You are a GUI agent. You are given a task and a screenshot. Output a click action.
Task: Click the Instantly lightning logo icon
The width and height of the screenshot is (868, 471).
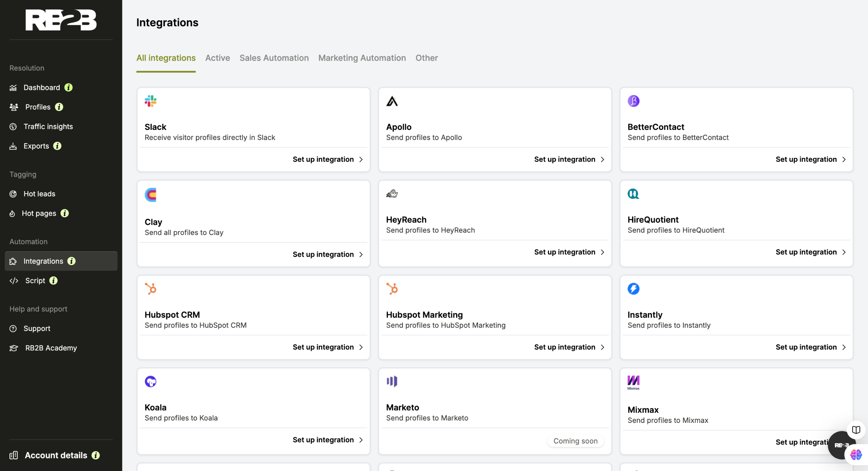pos(633,289)
